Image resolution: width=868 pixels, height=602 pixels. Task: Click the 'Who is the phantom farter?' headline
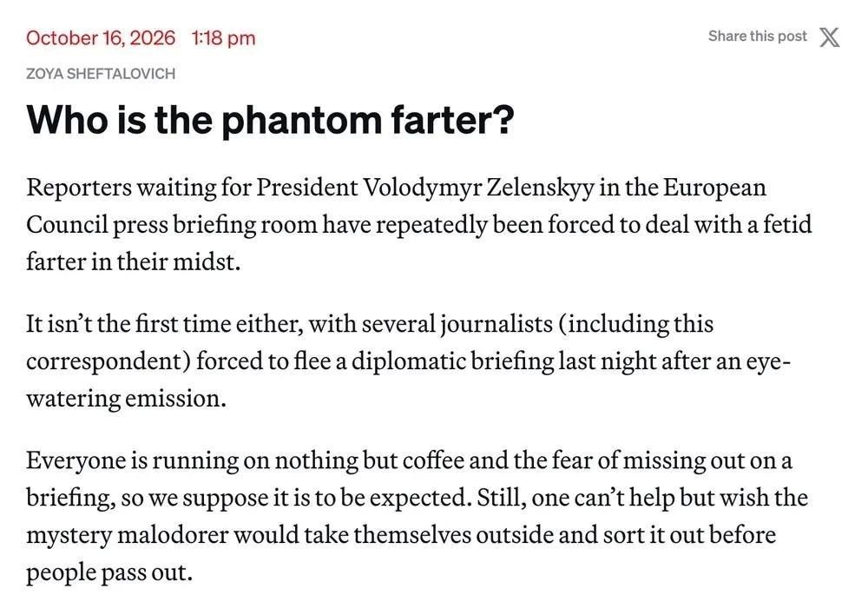tap(270, 119)
